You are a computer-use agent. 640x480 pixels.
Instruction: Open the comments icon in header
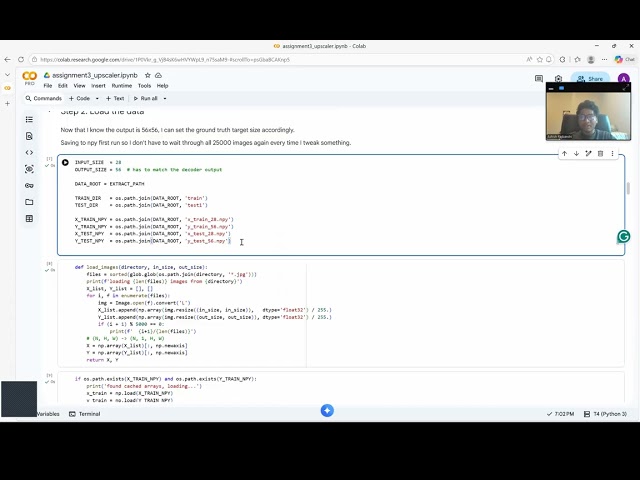tap(539, 78)
